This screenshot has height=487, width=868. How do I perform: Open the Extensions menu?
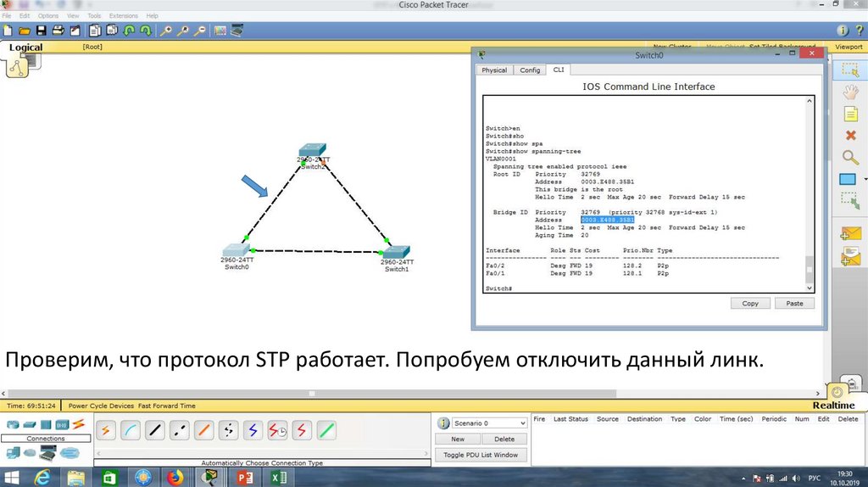coord(124,15)
